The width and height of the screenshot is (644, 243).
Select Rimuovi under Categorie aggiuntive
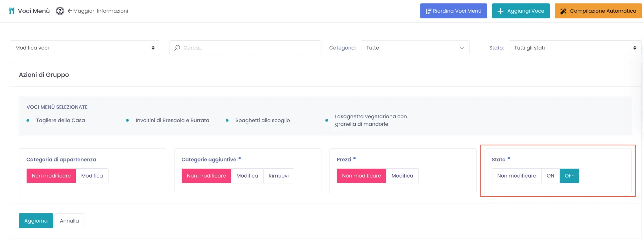point(279,176)
